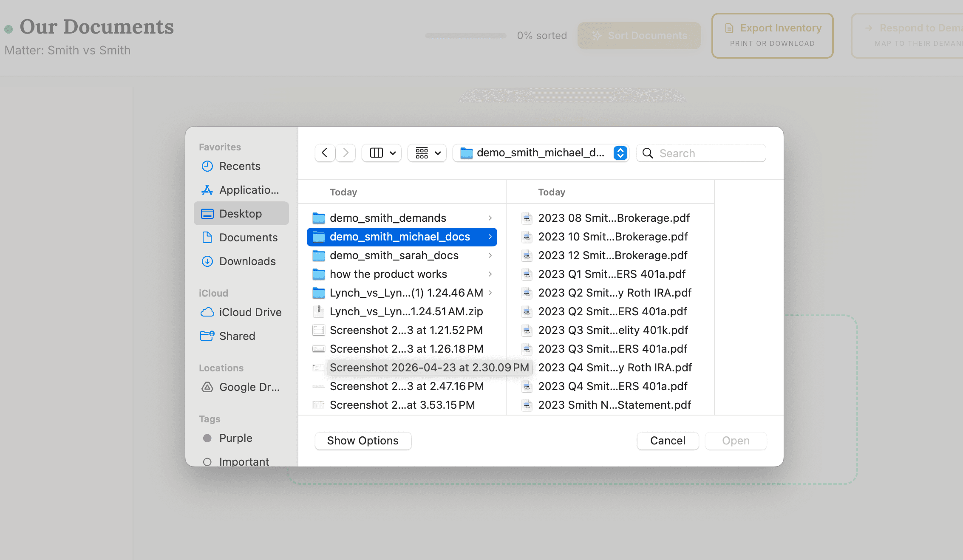This screenshot has width=963, height=560.
Task: Open iCloud Drive from the sidebar
Action: coord(250,312)
